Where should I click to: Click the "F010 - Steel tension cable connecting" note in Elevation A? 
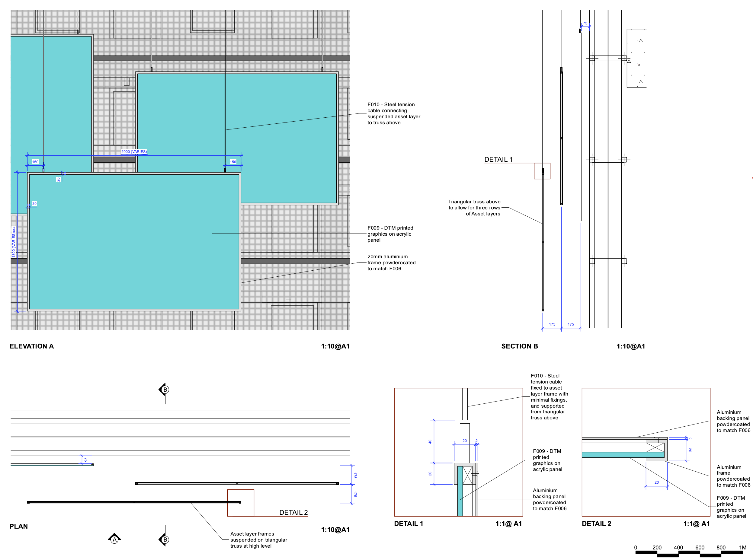pyautogui.click(x=393, y=113)
